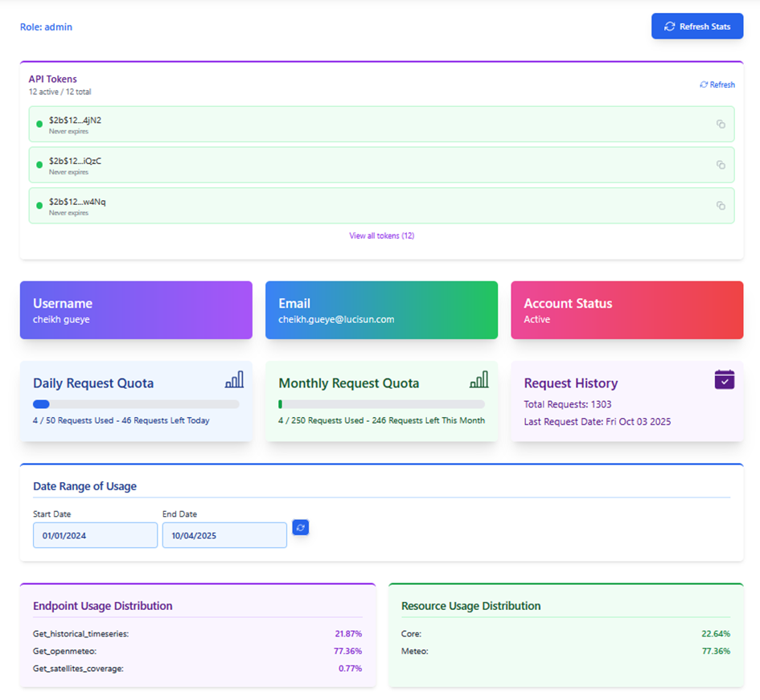Screen dimensions: 760x700
Task: Click the Daily Request Quota chart icon
Action: (234, 380)
